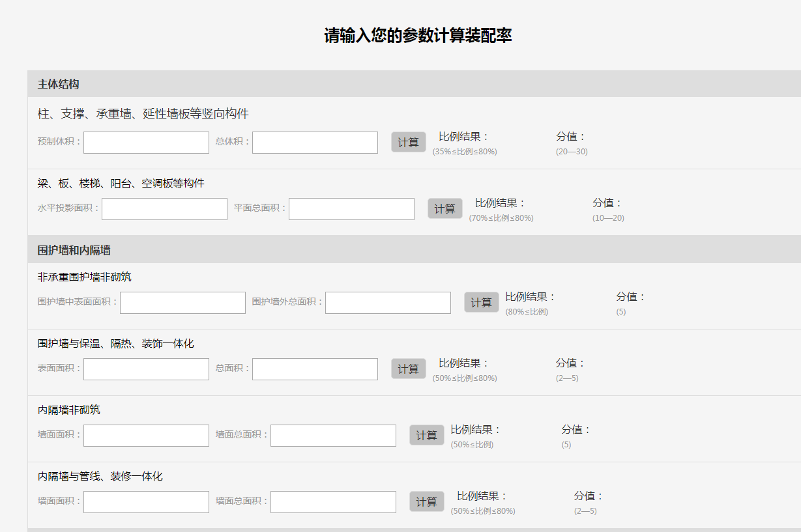Click the heading 柱、支撑、承重墙、延性墙板等竖向构件
Image resolution: width=801 pixels, height=532 pixels.
(143, 114)
